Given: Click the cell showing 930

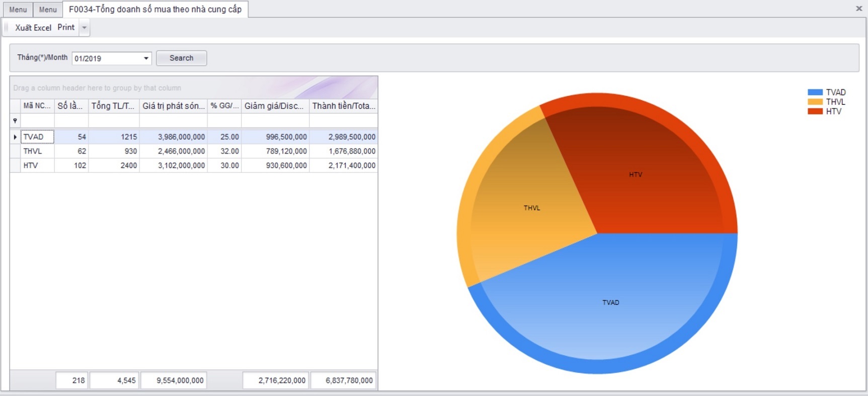Looking at the screenshot, I should [x=114, y=151].
